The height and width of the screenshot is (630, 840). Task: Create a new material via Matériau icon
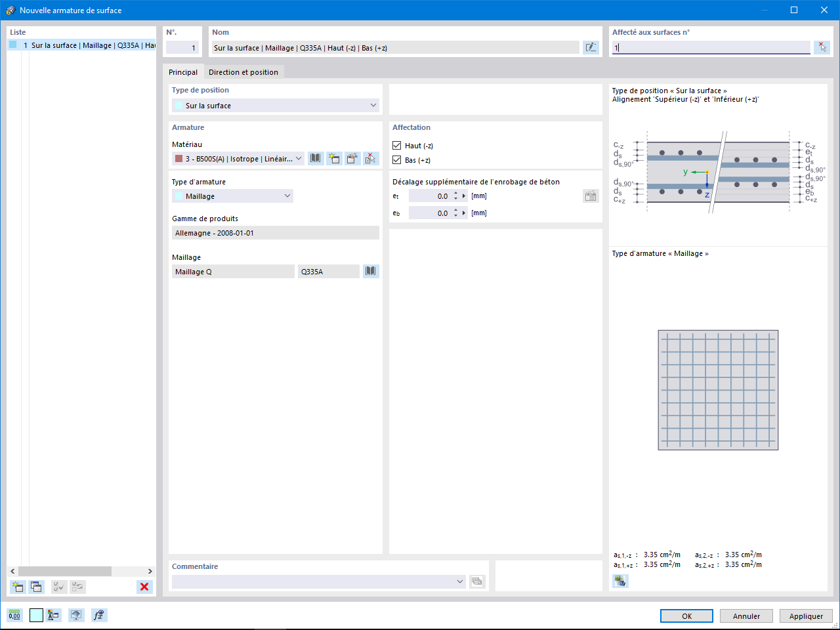[x=334, y=158]
